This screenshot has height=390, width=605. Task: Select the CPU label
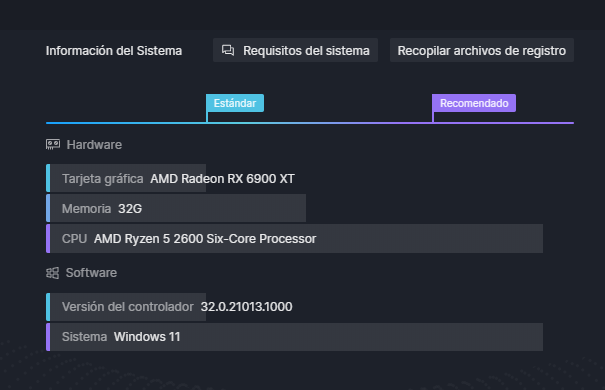[74, 239]
